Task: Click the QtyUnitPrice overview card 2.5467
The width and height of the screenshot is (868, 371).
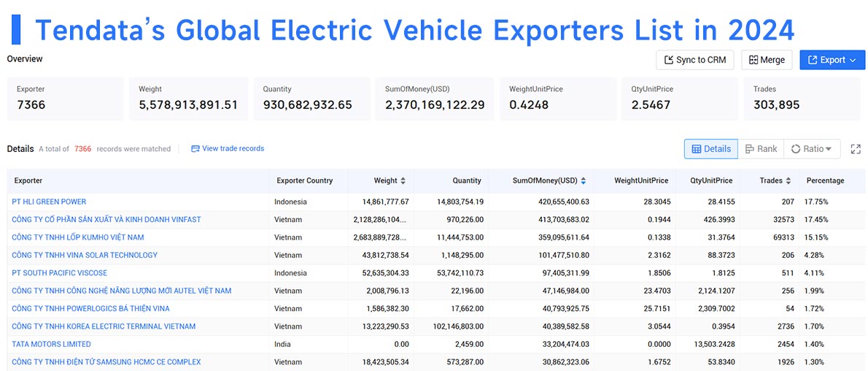Action: pyautogui.click(x=680, y=99)
